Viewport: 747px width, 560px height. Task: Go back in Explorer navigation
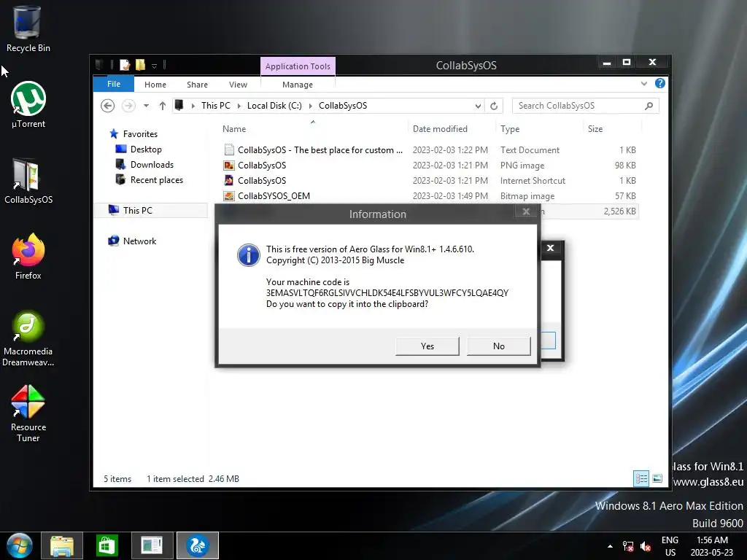coord(108,106)
